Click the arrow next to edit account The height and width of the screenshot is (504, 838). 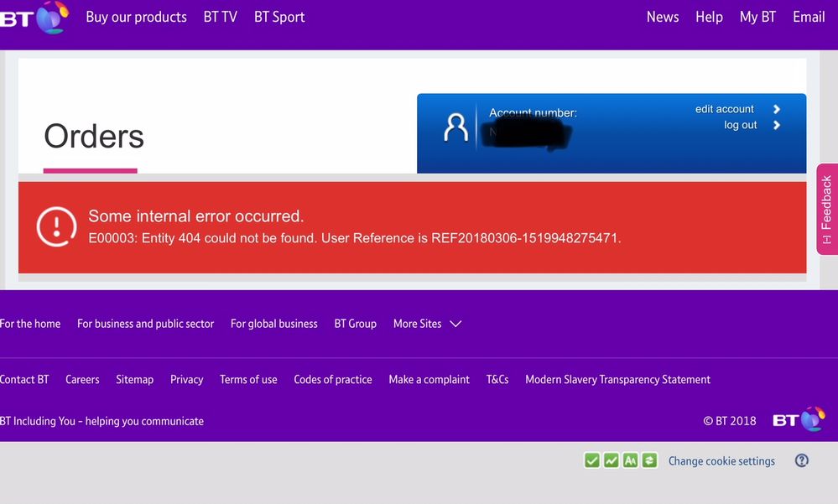pyautogui.click(x=777, y=109)
